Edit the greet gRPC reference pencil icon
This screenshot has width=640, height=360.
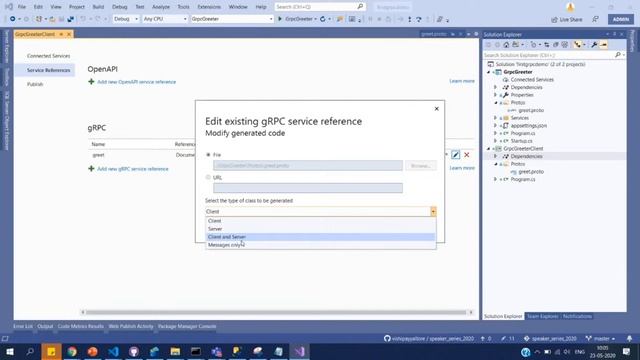(x=456, y=155)
